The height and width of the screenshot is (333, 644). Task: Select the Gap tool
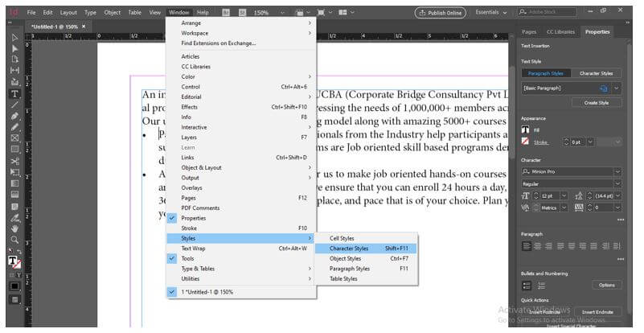[x=14, y=70]
